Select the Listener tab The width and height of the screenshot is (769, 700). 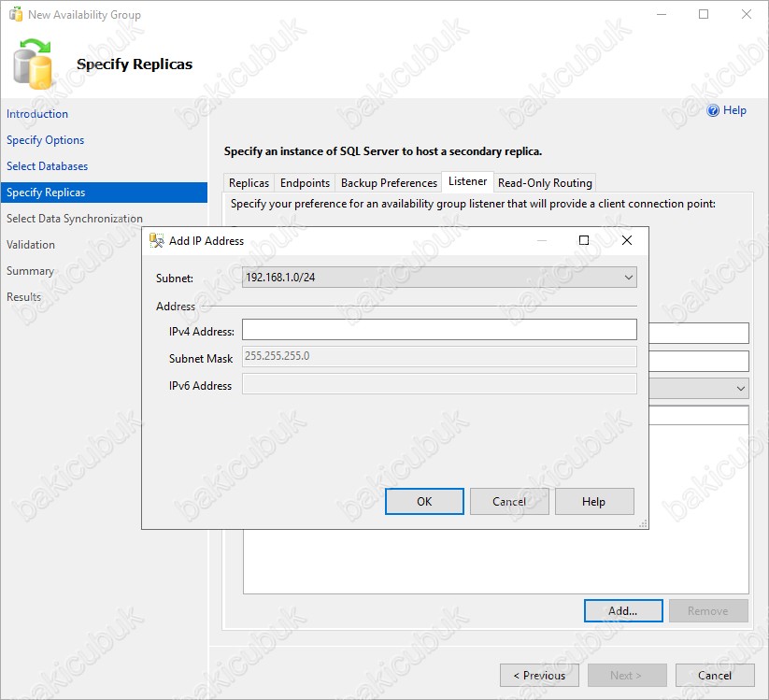(467, 181)
